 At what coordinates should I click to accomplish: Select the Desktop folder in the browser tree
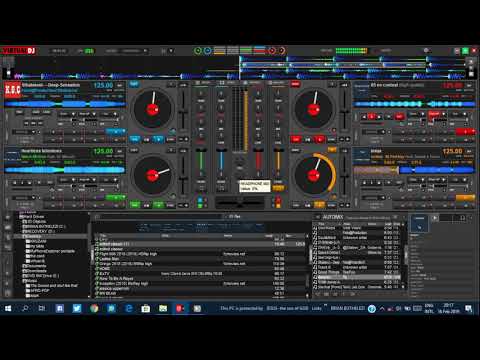(33, 236)
